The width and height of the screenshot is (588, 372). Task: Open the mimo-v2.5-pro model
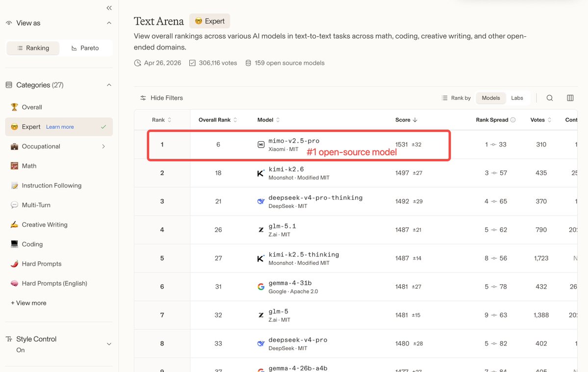tap(294, 141)
